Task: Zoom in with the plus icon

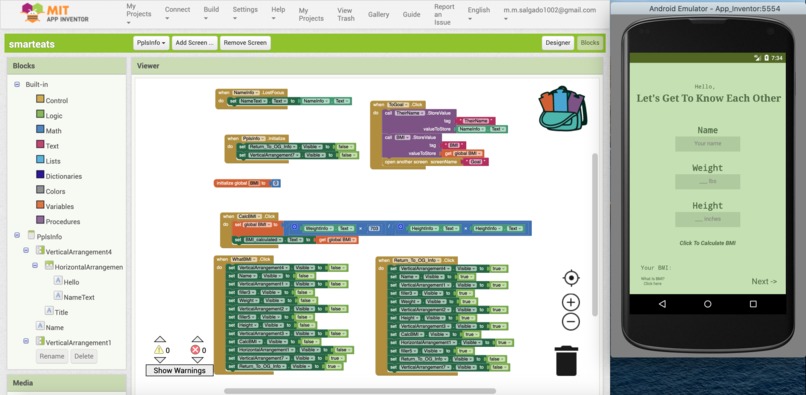Action: click(571, 302)
